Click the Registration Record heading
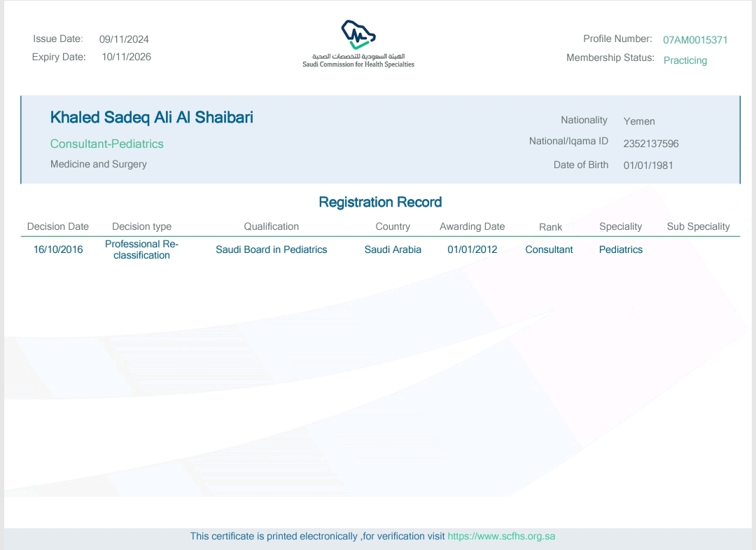756x550 pixels. [x=380, y=202]
